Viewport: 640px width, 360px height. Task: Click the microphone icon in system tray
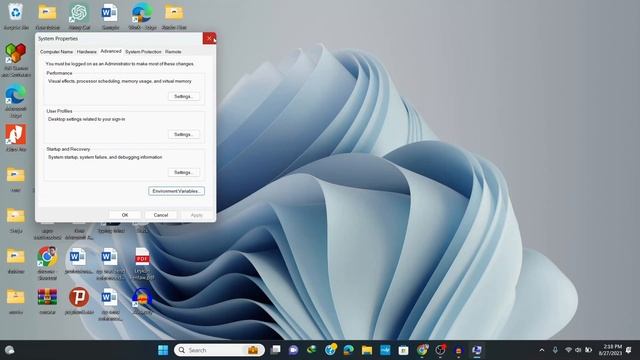[x=555, y=350]
